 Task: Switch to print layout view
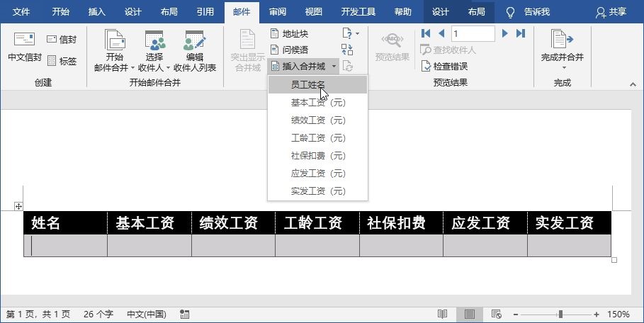point(470,314)
